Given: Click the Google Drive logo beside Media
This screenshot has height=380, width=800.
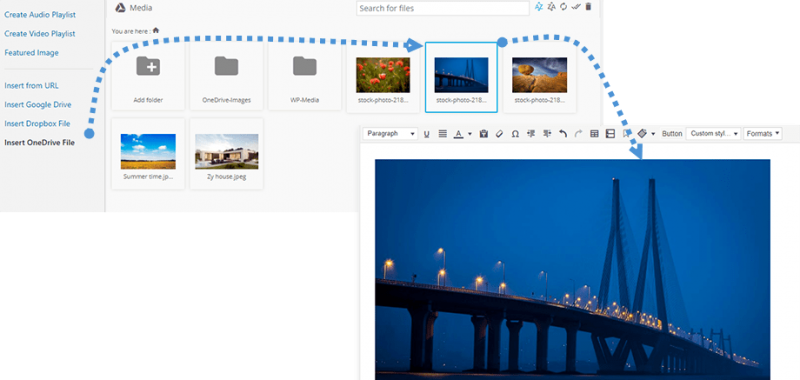Looking at the screenshot, I should click(x=120, y=8).
